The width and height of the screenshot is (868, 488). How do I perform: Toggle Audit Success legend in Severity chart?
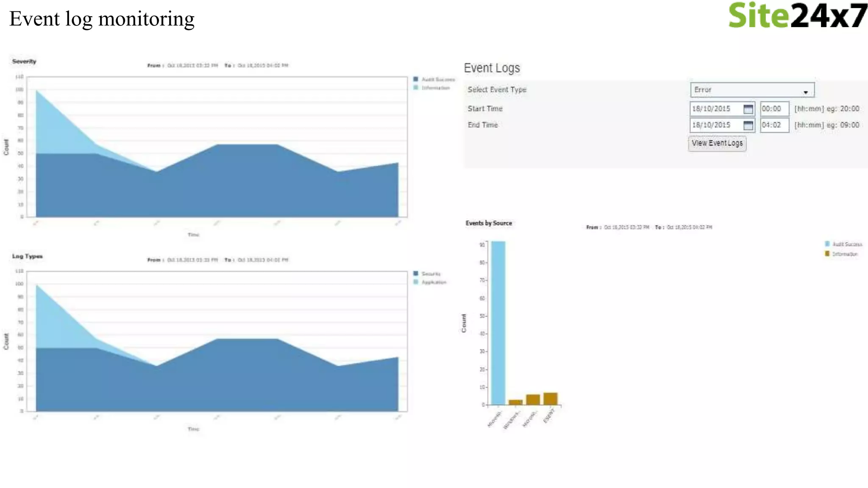point(434,79)
